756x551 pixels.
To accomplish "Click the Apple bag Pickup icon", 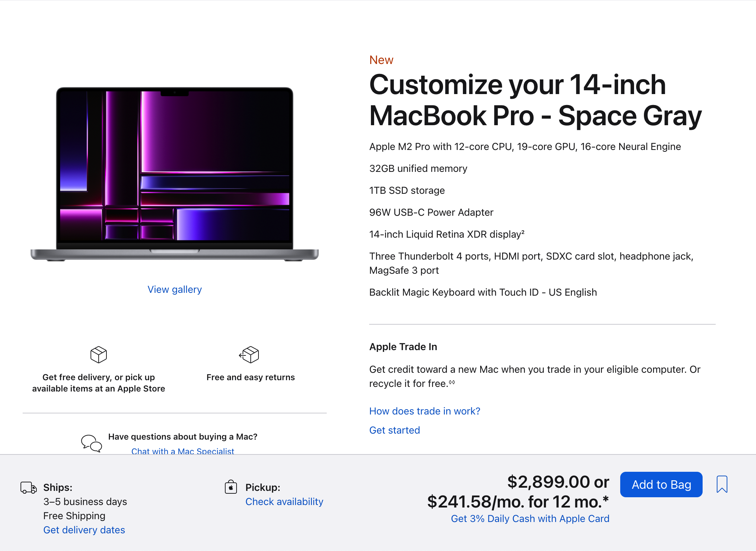I will pyautogui.click(x=231, y=487).
